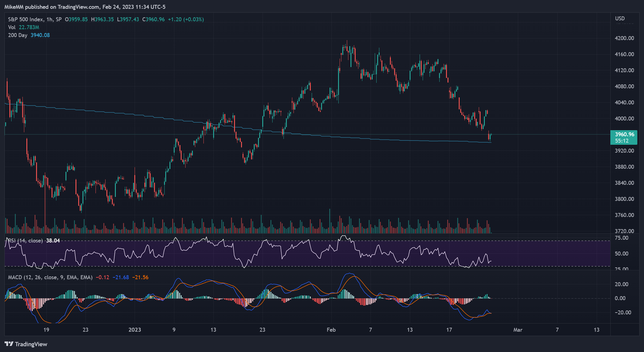The image size is (644, 352).
Task: Click the MACD (12, 26, close, 9, EMA, EMA) label
Action: [x=50, y=277]
